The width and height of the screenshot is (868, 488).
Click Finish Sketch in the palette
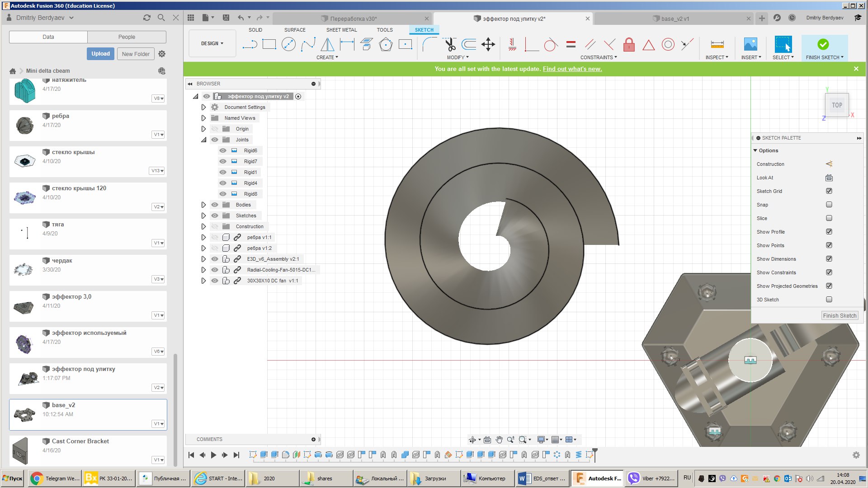[840, 315]
